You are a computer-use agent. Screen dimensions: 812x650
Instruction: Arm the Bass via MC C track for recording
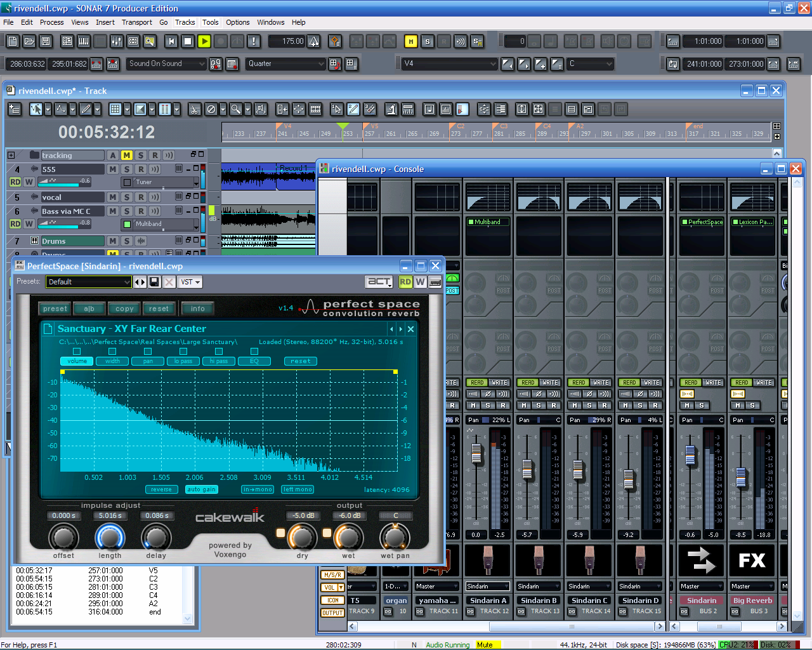coord(141,211)
